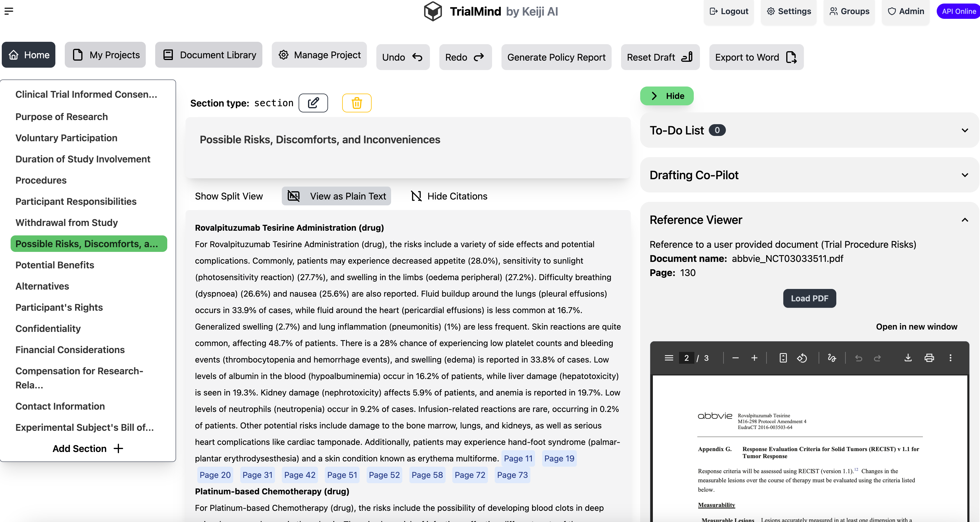Toggle the PDF sidebar menu icon
This screenshot has width=980, height=522.
tap(669, 358)
